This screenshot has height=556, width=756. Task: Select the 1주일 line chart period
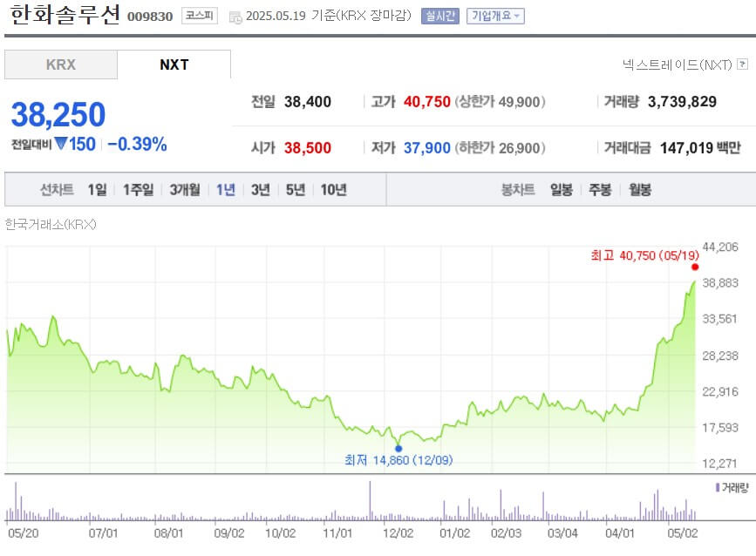pos(139,189)
